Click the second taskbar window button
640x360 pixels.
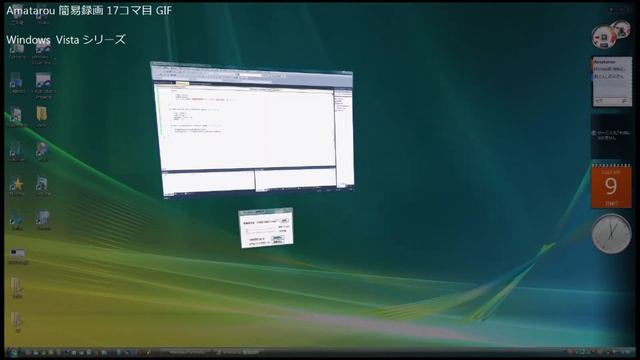[239, 352]
